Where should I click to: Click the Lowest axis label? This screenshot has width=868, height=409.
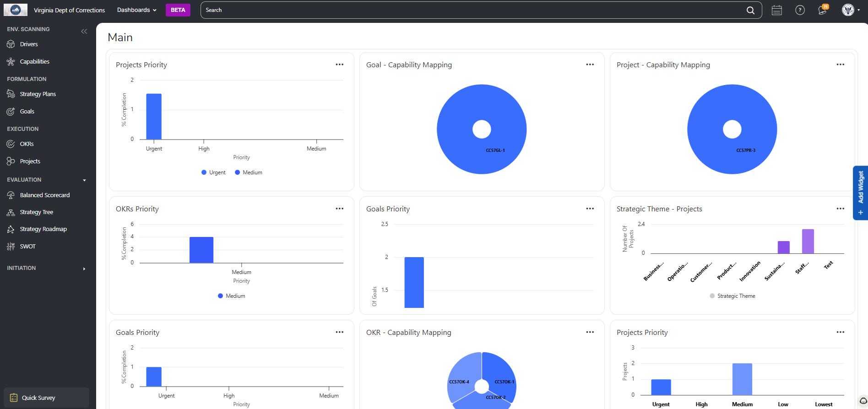(824, 404)
